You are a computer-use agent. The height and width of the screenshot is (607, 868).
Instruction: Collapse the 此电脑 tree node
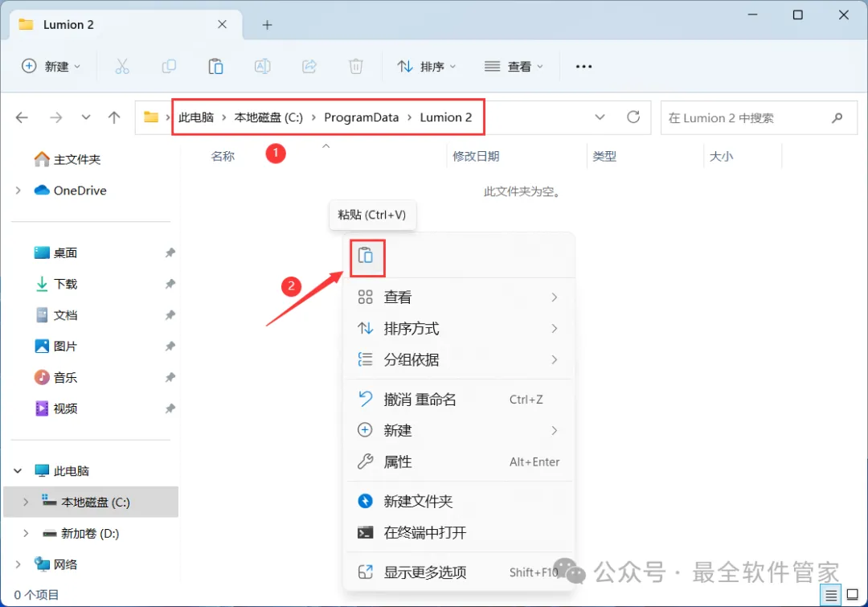coord(18,471)
